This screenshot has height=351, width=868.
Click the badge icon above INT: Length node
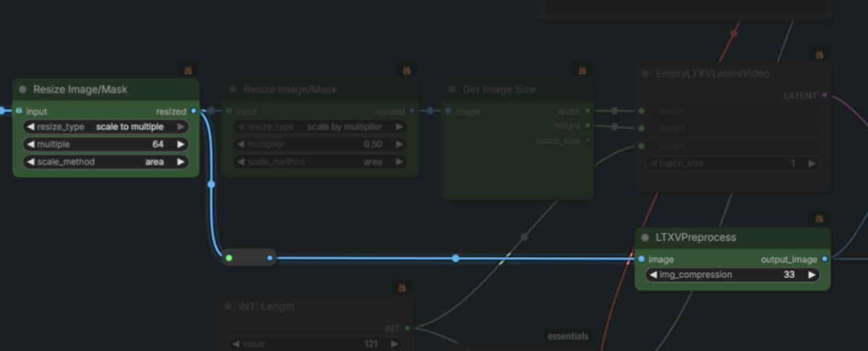tap(401, 288)
